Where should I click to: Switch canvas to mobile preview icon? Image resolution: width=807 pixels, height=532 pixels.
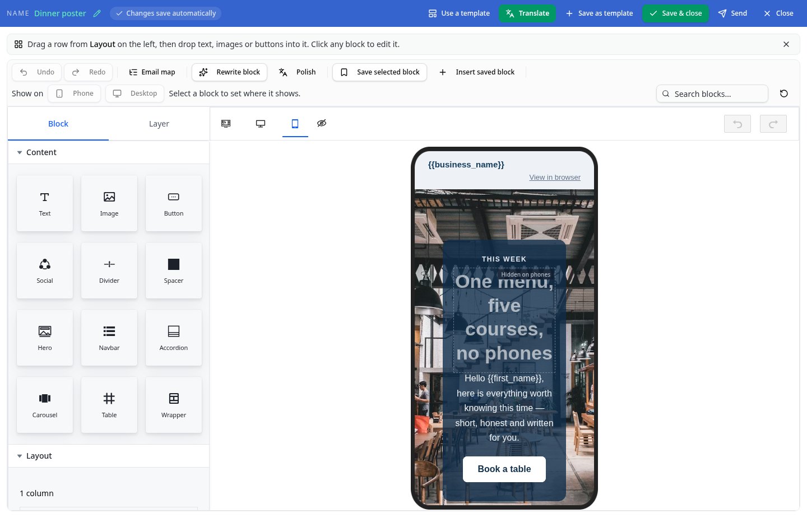(x=295, y=124)
